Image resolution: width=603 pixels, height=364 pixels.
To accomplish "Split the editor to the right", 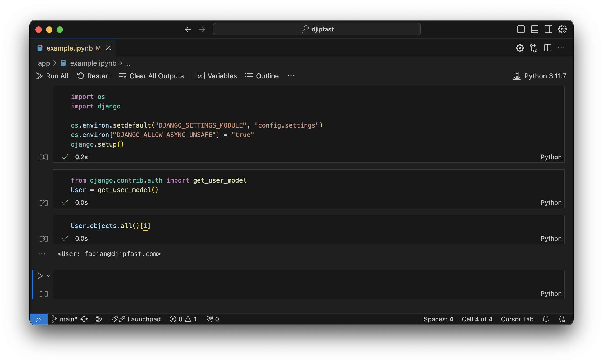I will [x=547, y=48].
